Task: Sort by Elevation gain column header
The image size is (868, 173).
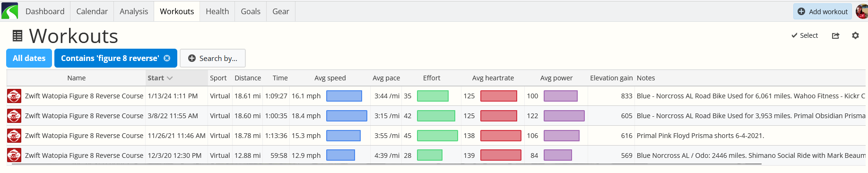Action: (611, 78)
